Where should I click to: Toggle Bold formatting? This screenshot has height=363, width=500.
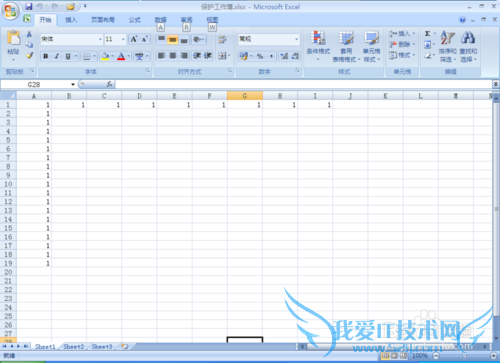[46, 56]
